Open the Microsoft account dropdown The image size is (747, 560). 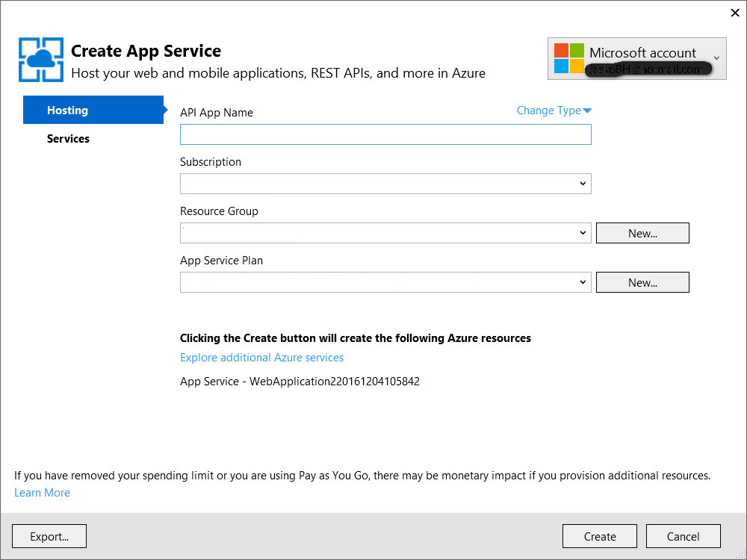pyautogui.click(x=637, y=58)
